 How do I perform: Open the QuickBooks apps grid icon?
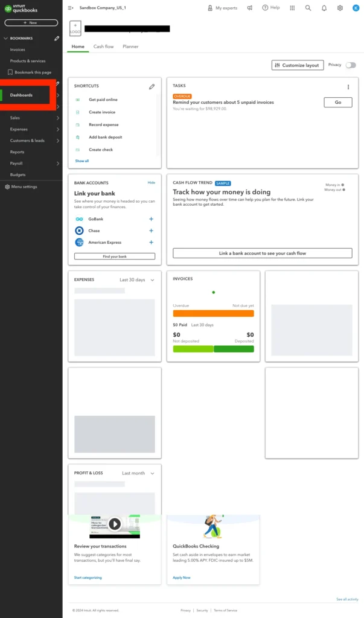point(292,8)
